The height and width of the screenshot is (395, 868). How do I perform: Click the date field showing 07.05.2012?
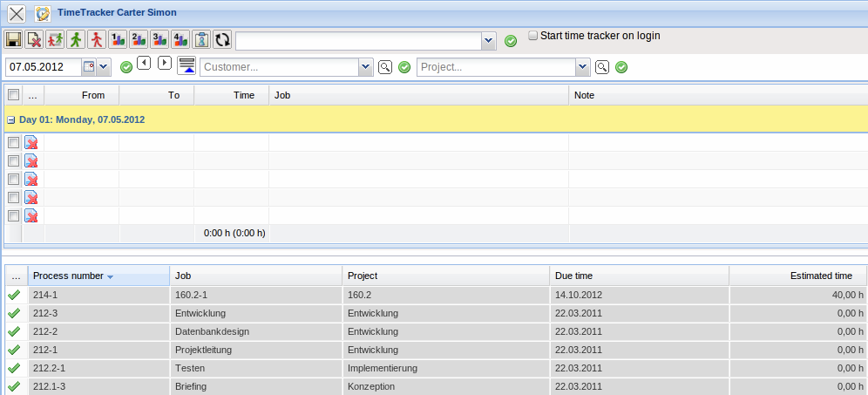pos(44,67)
